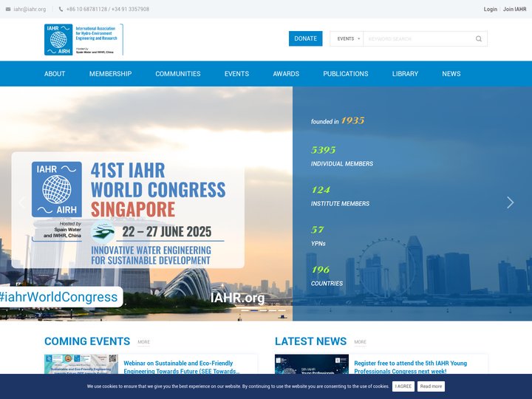Select the last banner slide indicator
The height and width of the screenshot is (399, 532).
click(x=282, y=310)
